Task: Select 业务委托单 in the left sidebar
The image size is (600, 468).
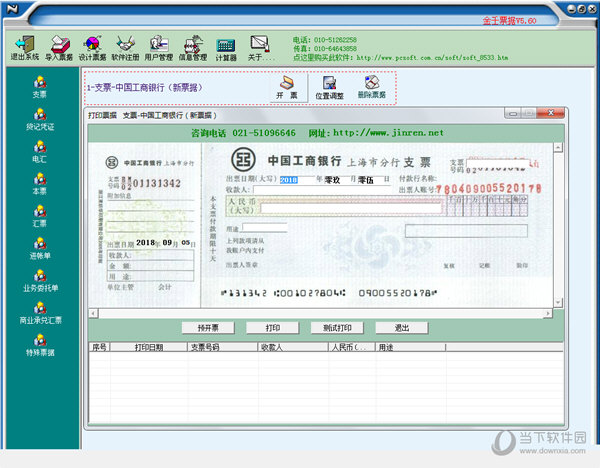Action: click(40, 281)
